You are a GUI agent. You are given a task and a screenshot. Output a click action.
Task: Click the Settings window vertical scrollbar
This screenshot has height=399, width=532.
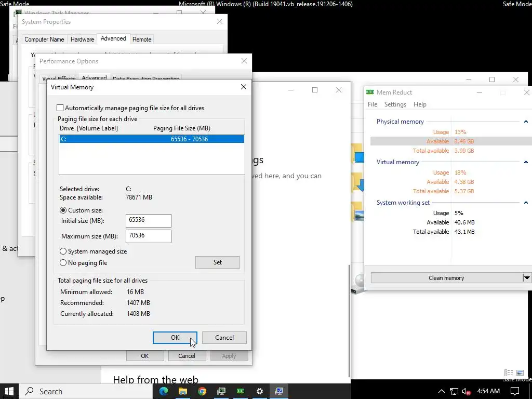[x=350, y=321]
